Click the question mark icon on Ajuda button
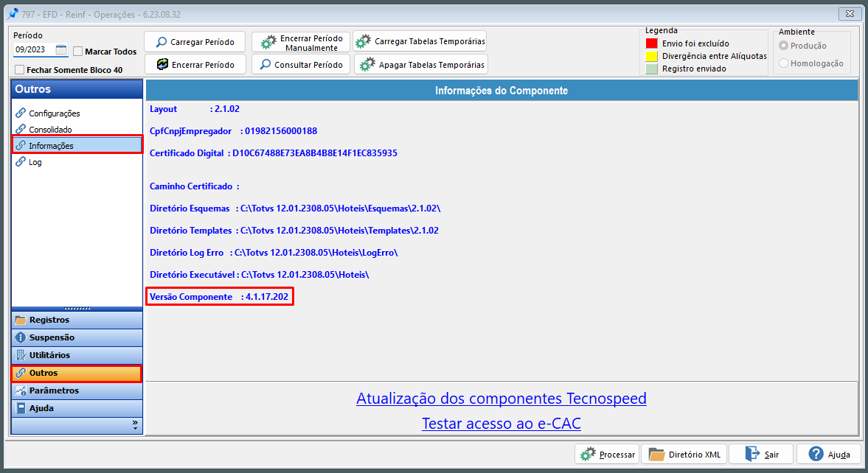 (816, 454)
